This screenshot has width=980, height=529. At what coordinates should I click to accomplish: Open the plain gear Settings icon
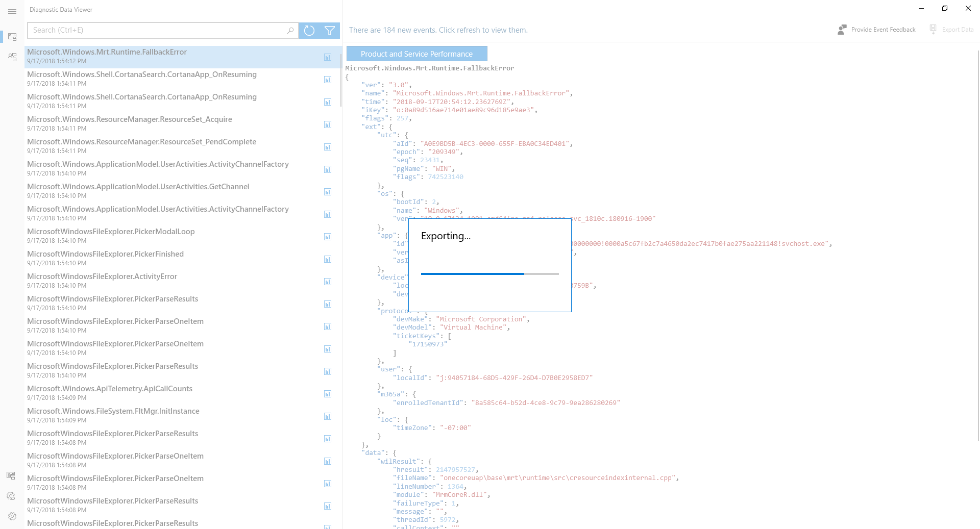pyautogui.click(x=12, y=516)
